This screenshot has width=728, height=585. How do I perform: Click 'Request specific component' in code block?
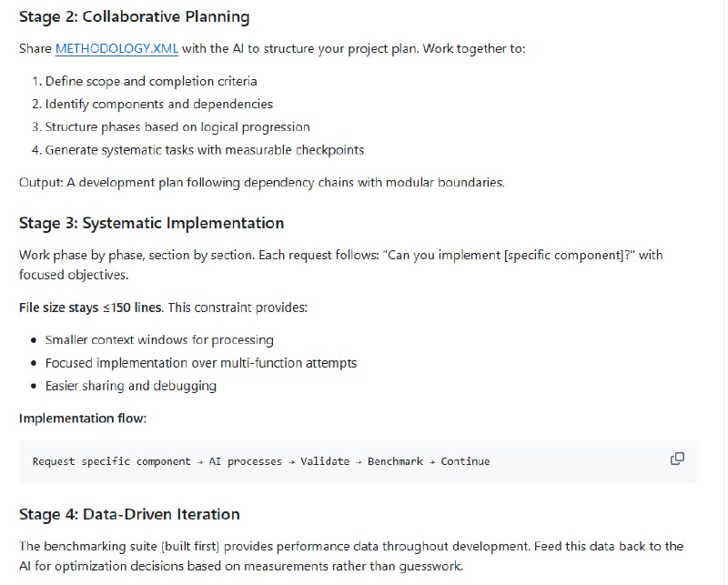click(111, 461)
